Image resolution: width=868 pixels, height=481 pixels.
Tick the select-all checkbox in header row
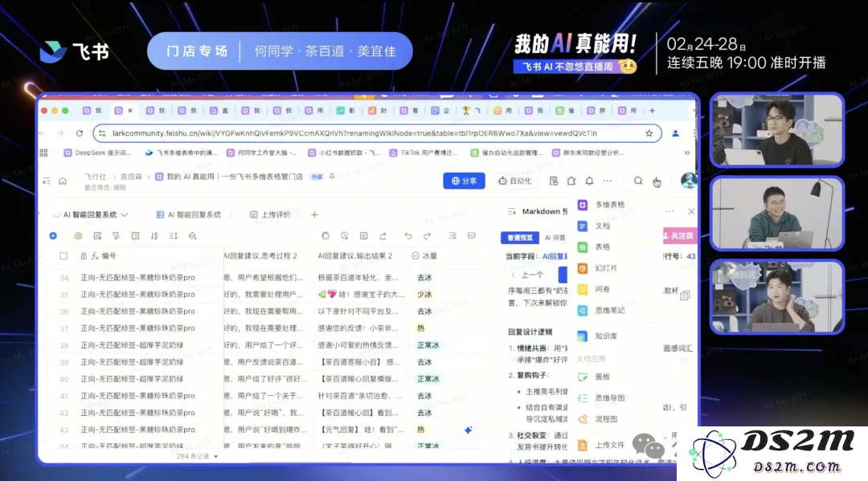[63, 256]
